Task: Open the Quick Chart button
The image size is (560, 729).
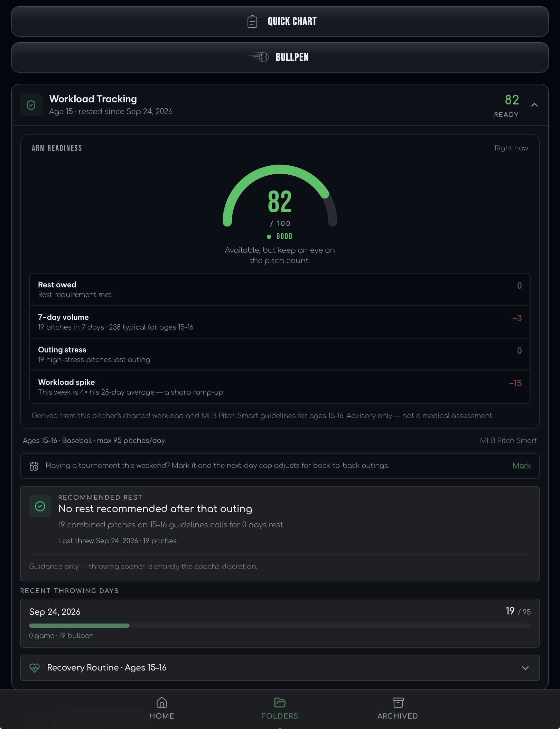Action: click(280, 21)
